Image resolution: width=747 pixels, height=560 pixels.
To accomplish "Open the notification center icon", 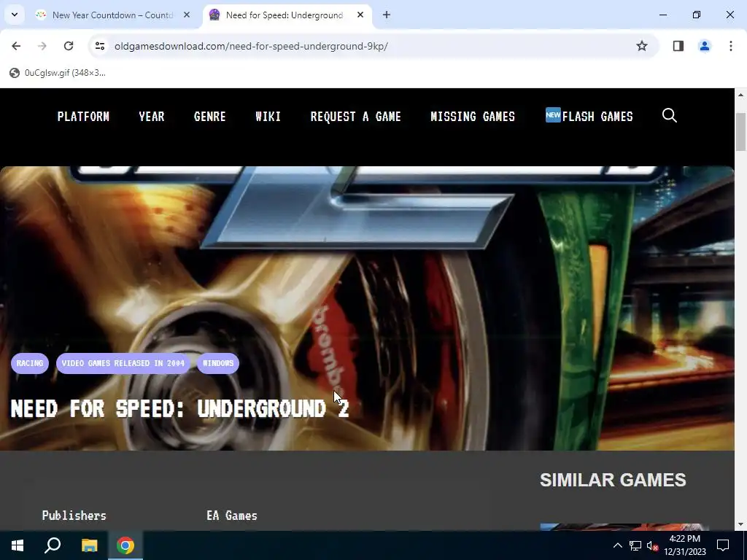I will point(723,545).
